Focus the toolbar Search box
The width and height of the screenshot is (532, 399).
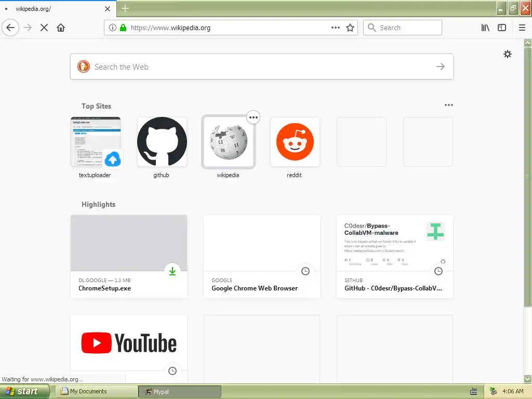point(403,28)
